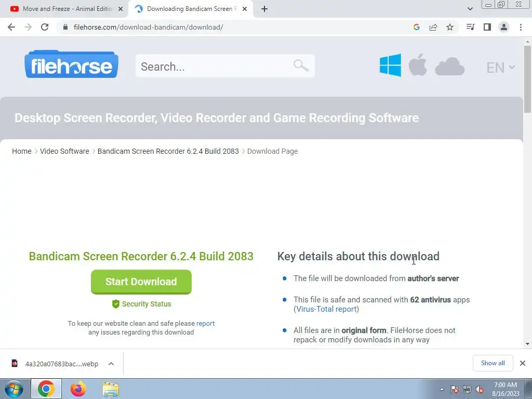
Task: Click the network tray icon
Action: (x=467, y=390)
